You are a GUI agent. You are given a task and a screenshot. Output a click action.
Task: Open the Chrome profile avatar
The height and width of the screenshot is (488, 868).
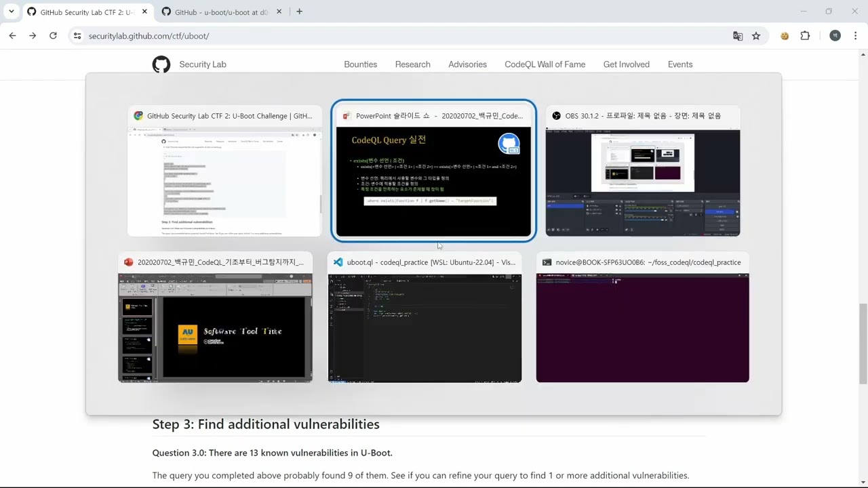[x=835, y=36]
